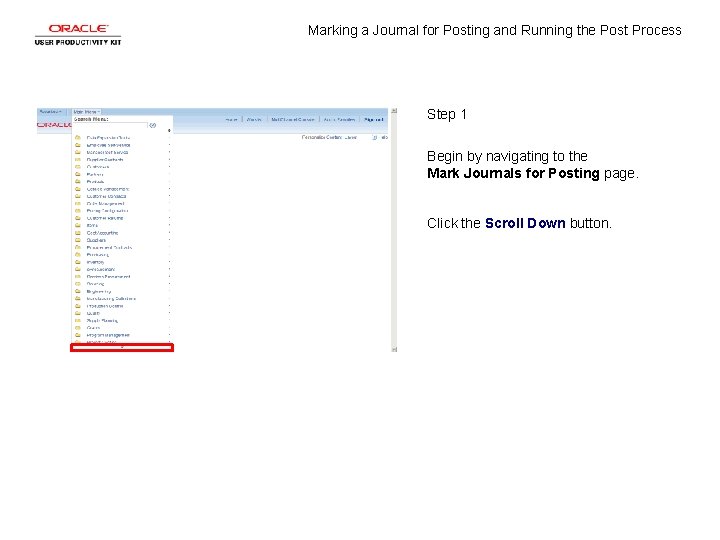
Task: Open Cost Accounting menu item
Action: tap(102, 233)
